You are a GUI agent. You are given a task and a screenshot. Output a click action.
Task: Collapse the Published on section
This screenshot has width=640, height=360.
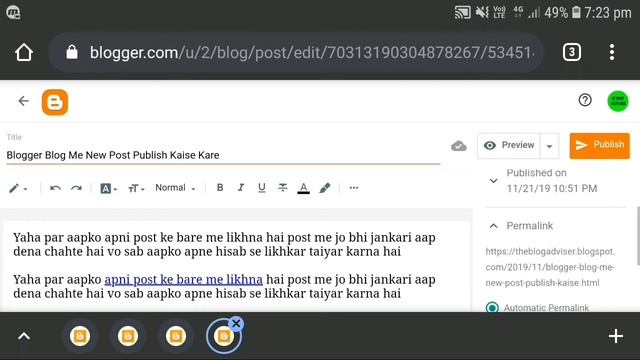click(x=493, y=180)
